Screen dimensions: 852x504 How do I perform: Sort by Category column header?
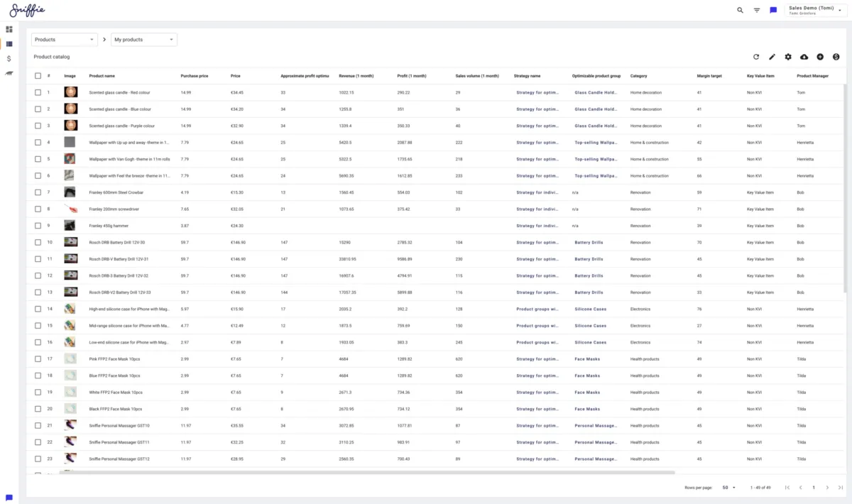pyautogui.click(x=638, y=76)
